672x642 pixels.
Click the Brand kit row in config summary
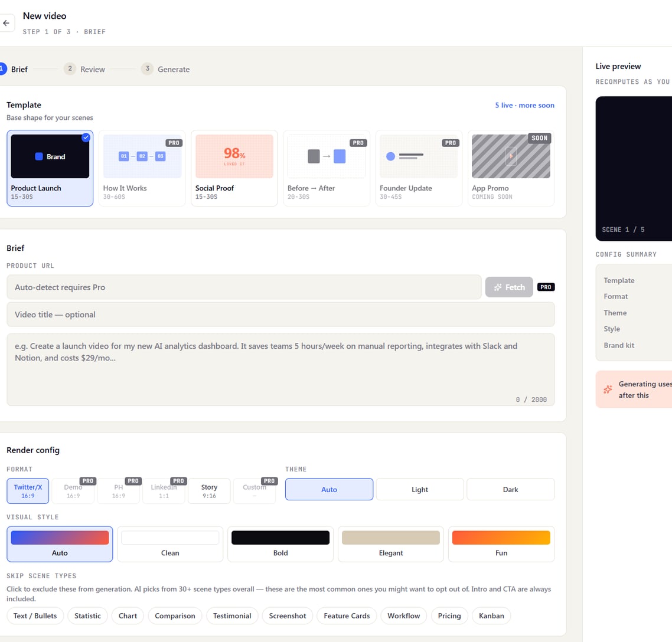(638, 345)
